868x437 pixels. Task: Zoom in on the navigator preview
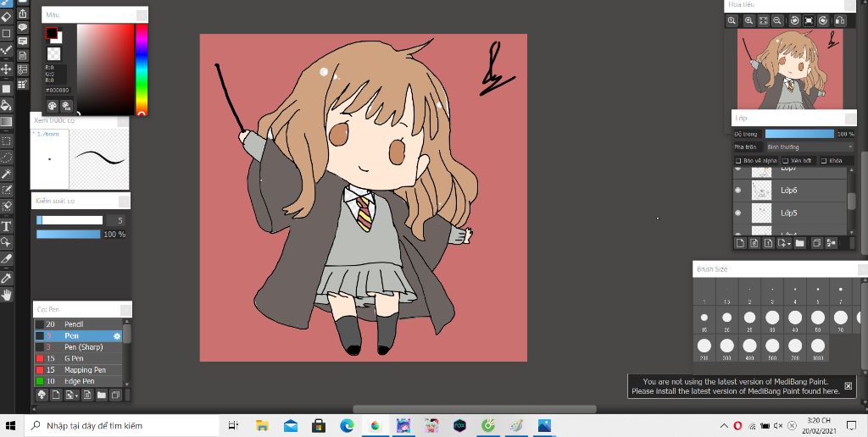pyautogui.click(x=749, y=20)
